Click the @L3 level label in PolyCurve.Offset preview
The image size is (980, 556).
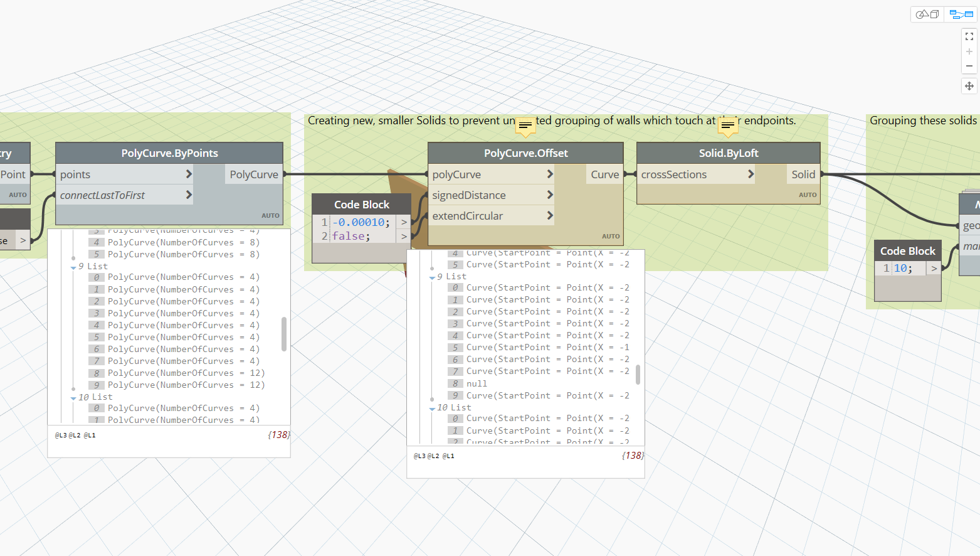pos(419,456)
